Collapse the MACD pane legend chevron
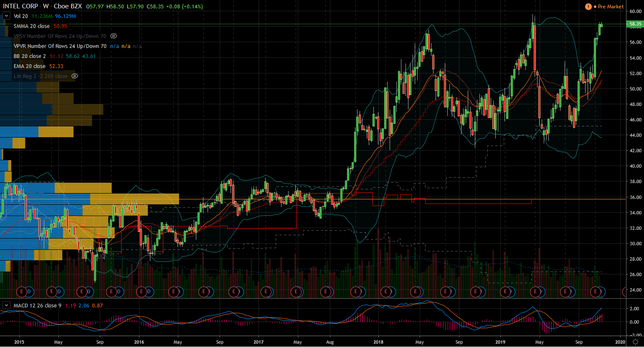This screenshot has width=644, height=347. pyautogui.click(x=6, y=306)
